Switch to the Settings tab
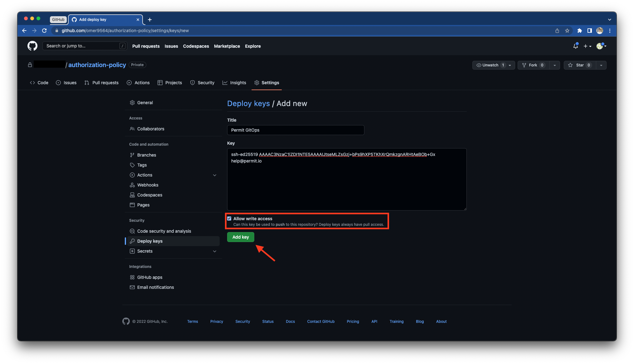The height and width of the screenshot is (364, 634). 270,82
